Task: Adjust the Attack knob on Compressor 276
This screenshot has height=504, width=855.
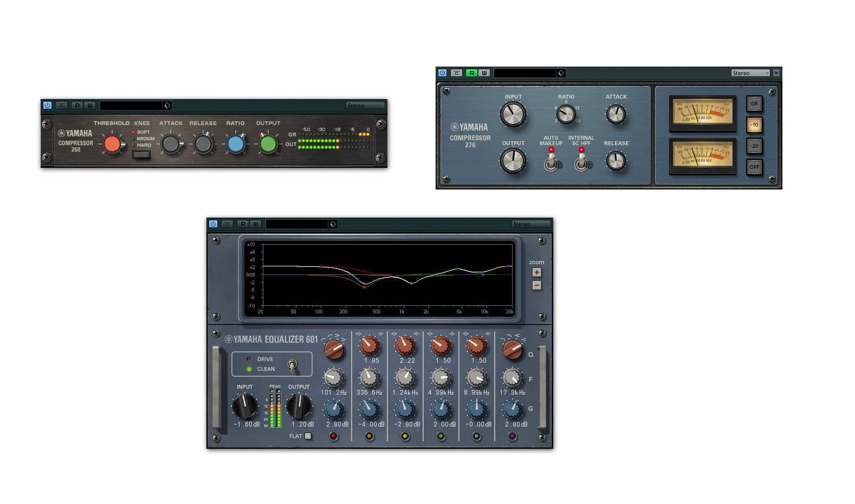Action: click(x=616, y=114)
